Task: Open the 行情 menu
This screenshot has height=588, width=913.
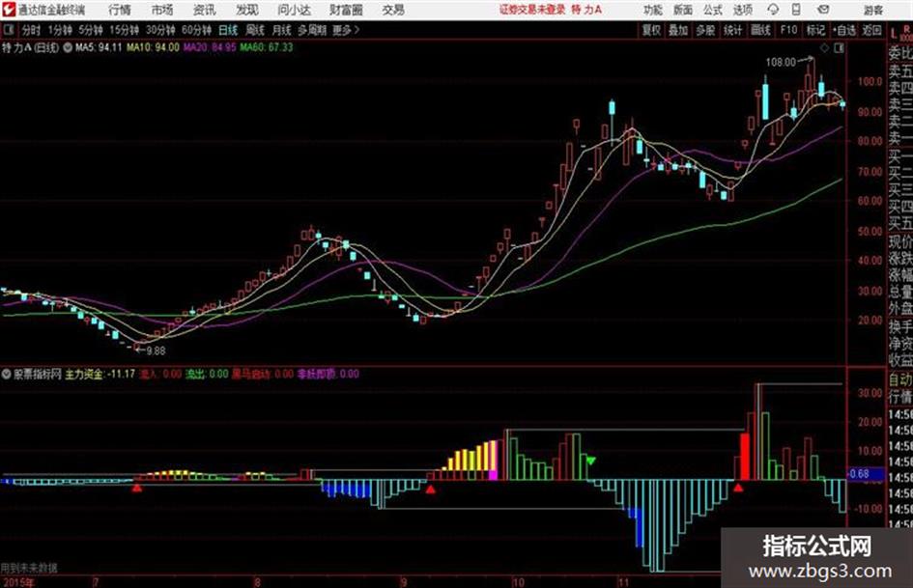Action: (x=120, y=10)
